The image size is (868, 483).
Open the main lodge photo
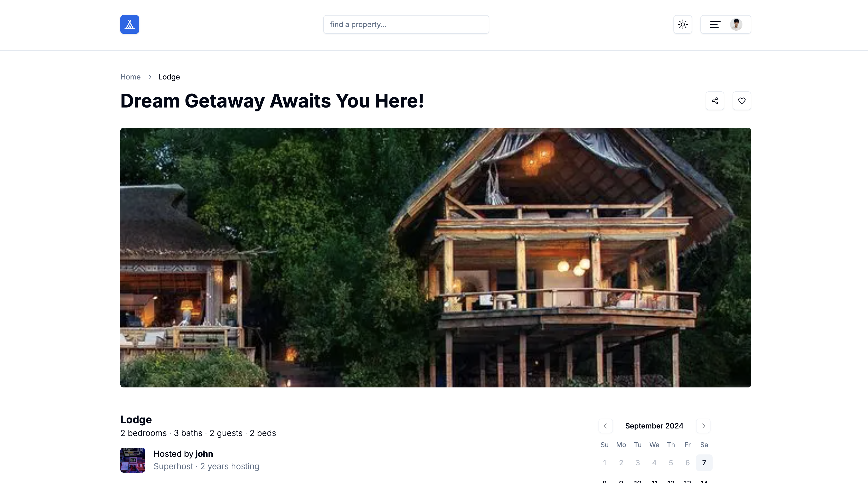point(436,257)
